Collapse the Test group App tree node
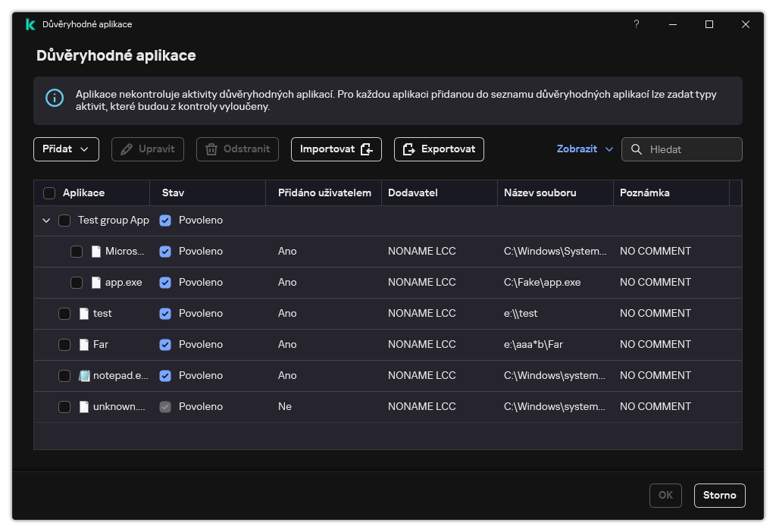The image size is (776, 532). pos(46,221)
